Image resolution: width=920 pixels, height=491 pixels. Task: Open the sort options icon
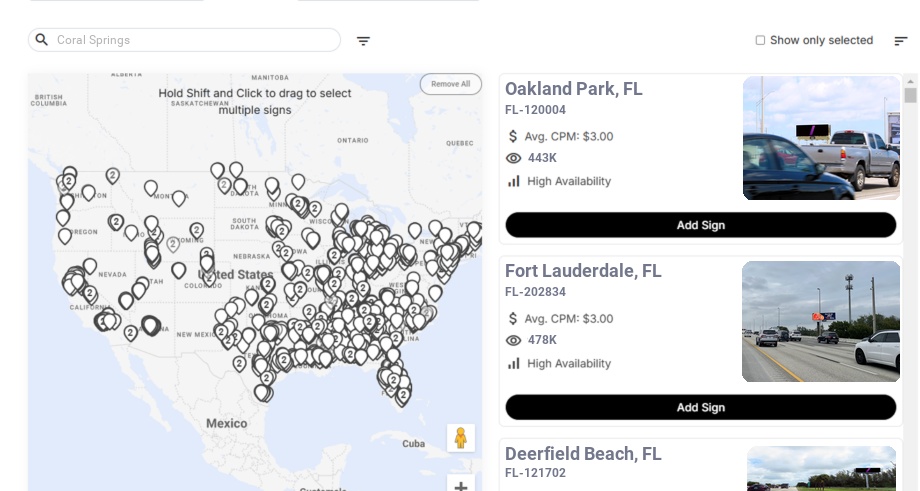point(900,41)
